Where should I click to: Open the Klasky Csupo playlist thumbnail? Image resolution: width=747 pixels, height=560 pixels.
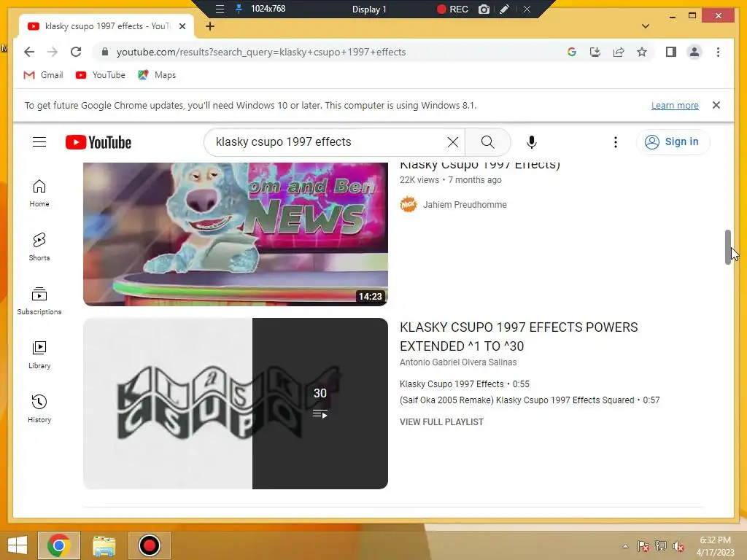(236, 403)
